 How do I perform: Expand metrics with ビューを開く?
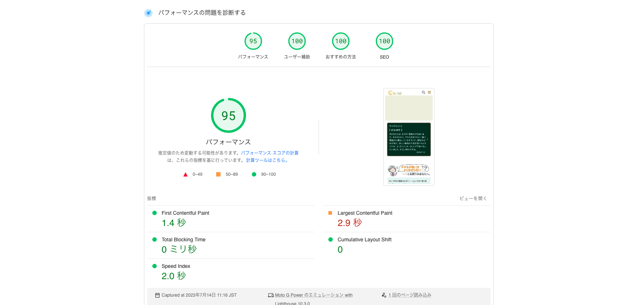(473, 198)
